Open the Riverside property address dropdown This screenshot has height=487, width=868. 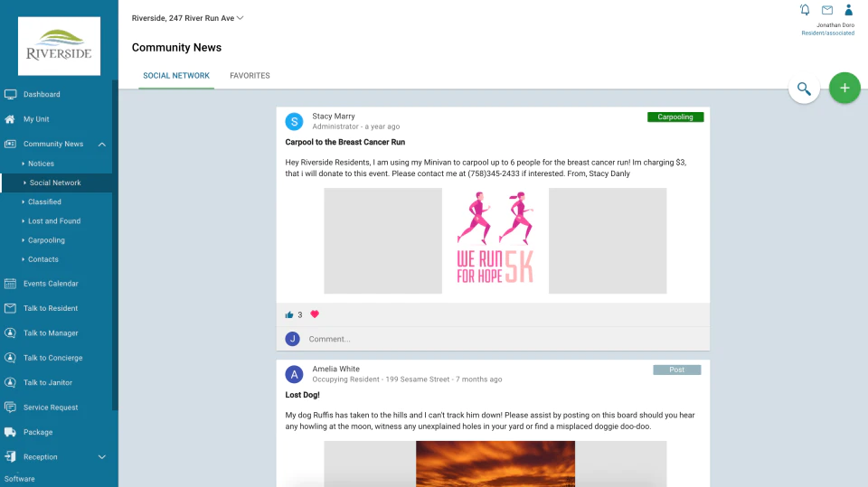[188, 18]
